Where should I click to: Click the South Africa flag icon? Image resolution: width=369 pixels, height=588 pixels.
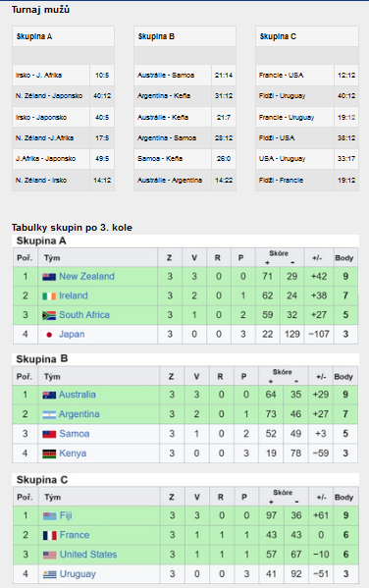[49, 315]
